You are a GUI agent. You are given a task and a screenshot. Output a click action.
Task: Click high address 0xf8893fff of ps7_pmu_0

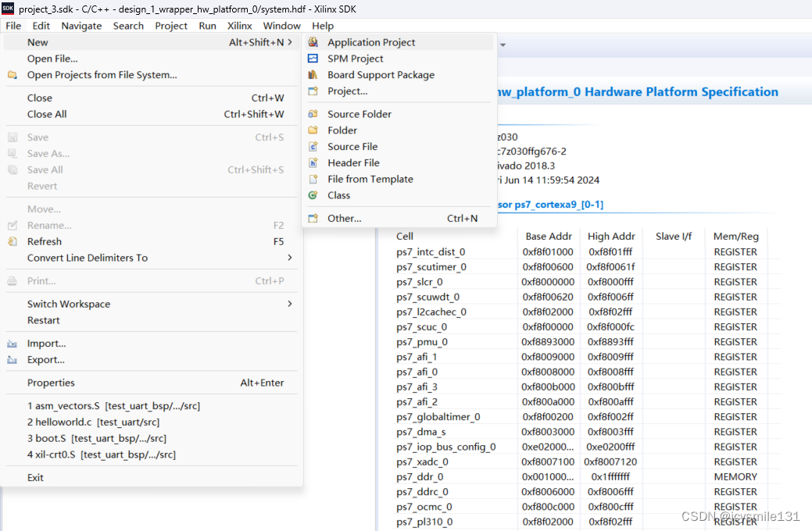(611, 342)
